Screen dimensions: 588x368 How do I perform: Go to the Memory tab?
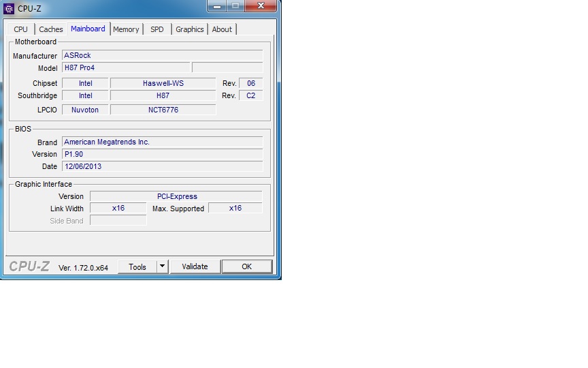[126, 29]
